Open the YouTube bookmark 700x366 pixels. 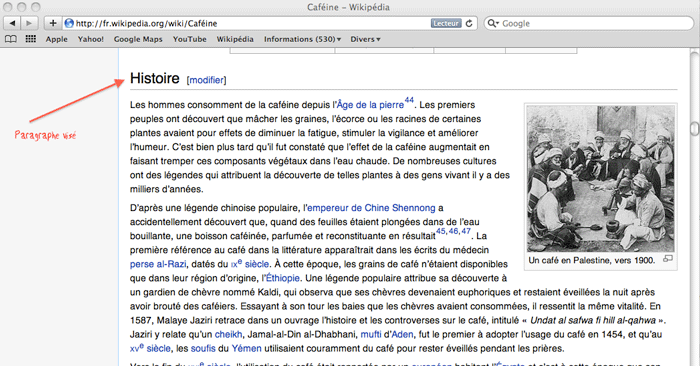pos(190,39)
